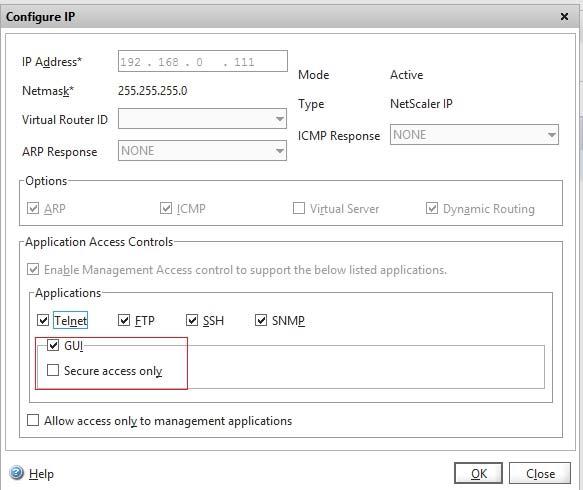The height and width of the screenshot is (490, 583).
Task: Click the blue Help question mark icon
Action: point(16,473)
